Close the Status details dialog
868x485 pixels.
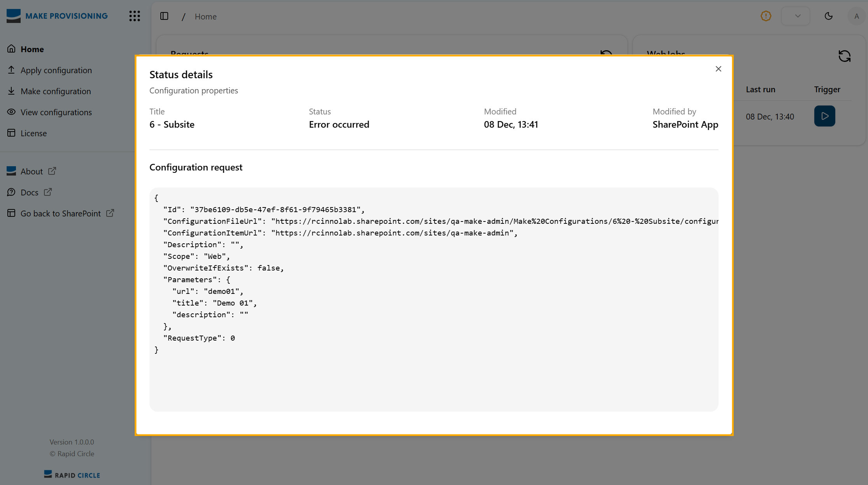(x=718, y=69)
